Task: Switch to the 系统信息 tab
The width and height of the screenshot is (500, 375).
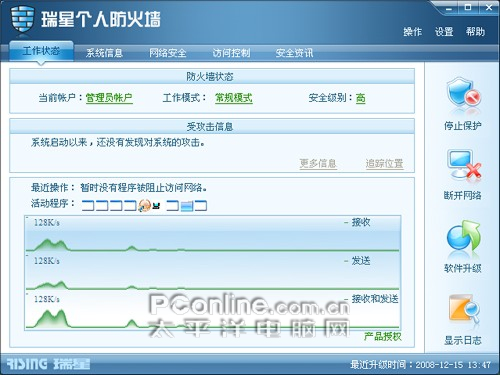Action: tap(104, 53)
